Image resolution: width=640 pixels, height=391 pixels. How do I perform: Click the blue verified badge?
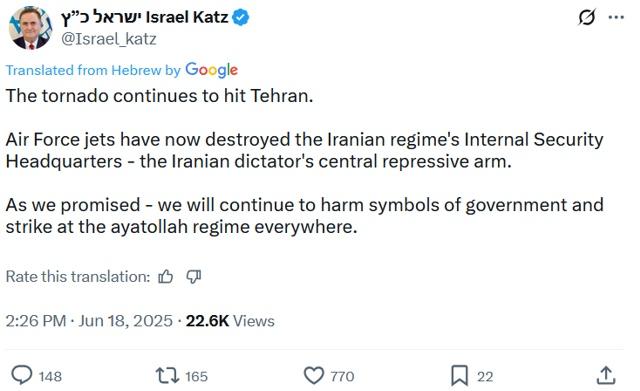click(x=241, y=18)
